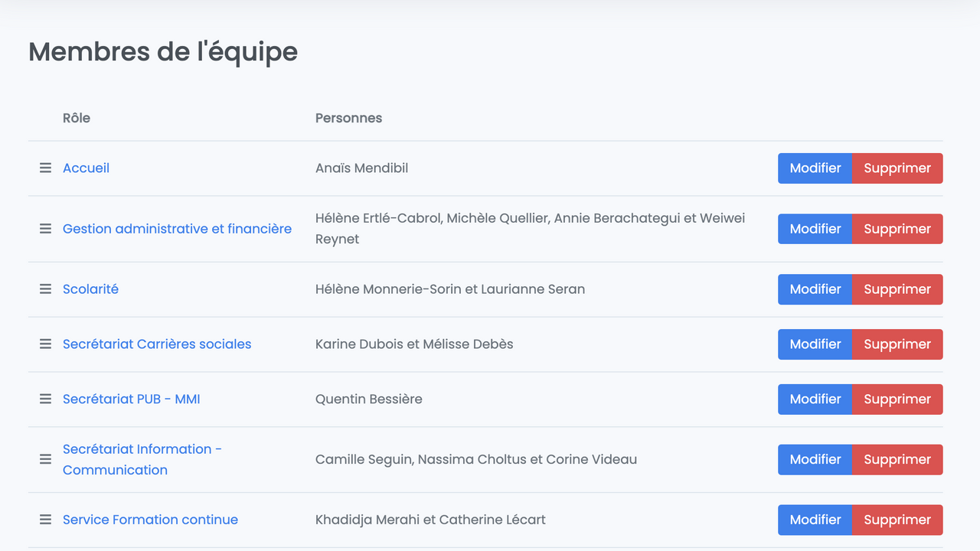Click the drag handle icon for Accueil
980x551 pixels.
tap(45, 168)
